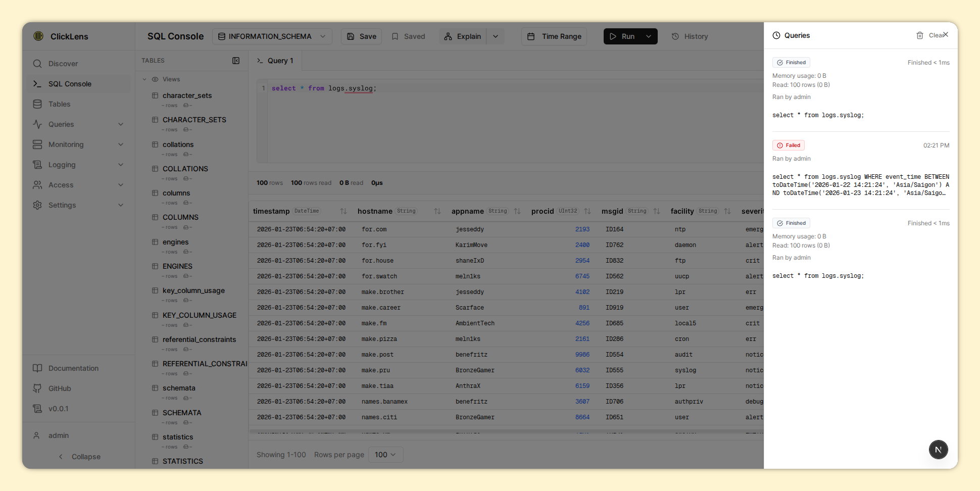Toggle the Views eye in tables list
Image resolution: width=980 pixels, height=491 pixels.
[155, 79]
